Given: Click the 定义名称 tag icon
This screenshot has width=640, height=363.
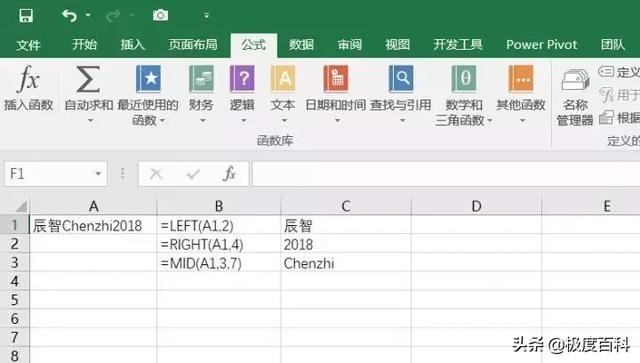Looking at the screenshot, I should pyautogui.click(x=606, y=72).
